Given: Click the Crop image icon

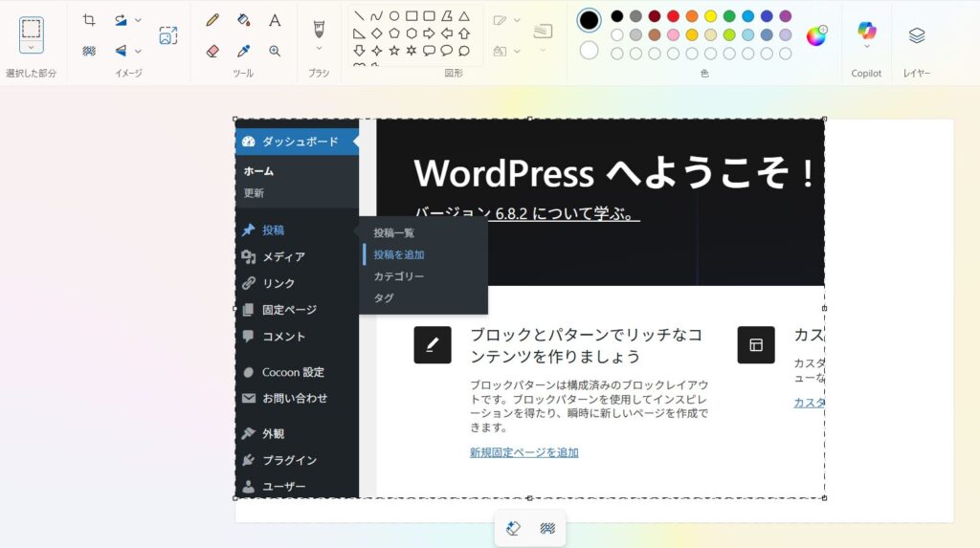Looking at the screenshot, I should tap(89, 20).
